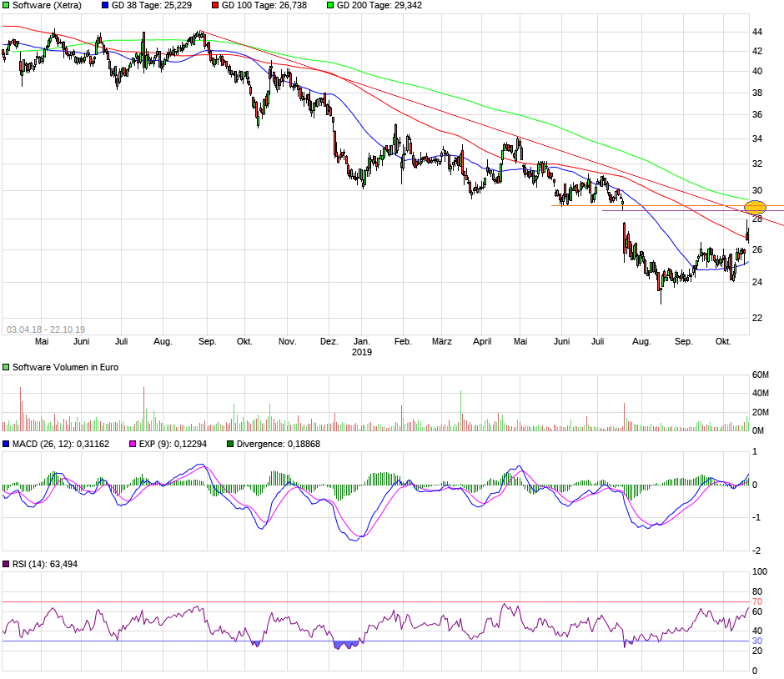Click the price axis value 44
The image size is (784, 679).
tap(757, 32)
